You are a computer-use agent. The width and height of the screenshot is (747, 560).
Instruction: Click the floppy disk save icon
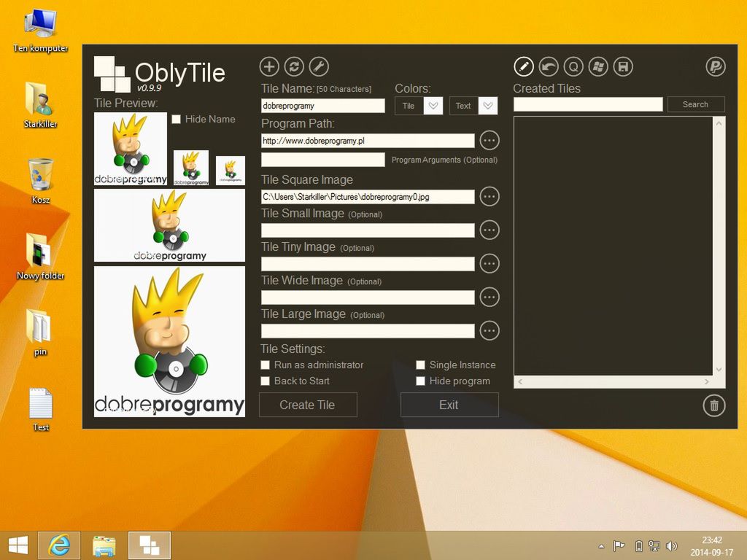click(623, 66)
